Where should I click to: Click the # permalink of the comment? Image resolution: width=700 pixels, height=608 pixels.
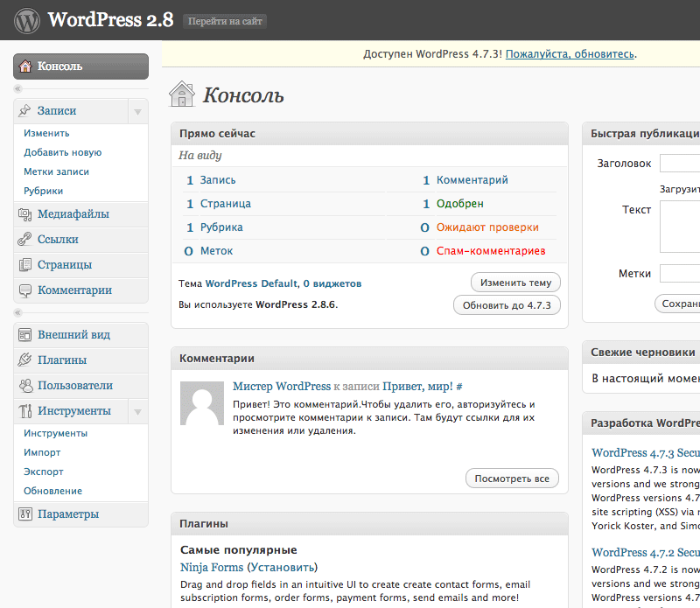[x=459, y=387]
